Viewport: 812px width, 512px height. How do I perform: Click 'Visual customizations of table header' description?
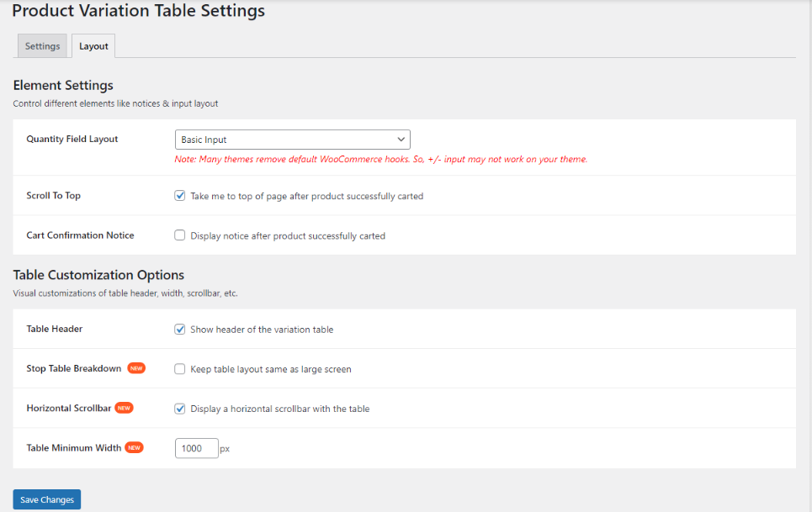pos(125,293)
